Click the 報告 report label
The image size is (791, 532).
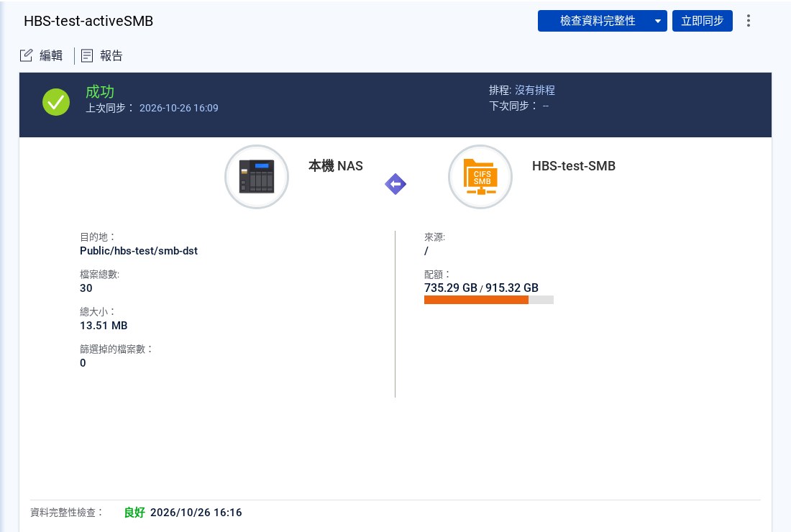click(x=111, y=55)
